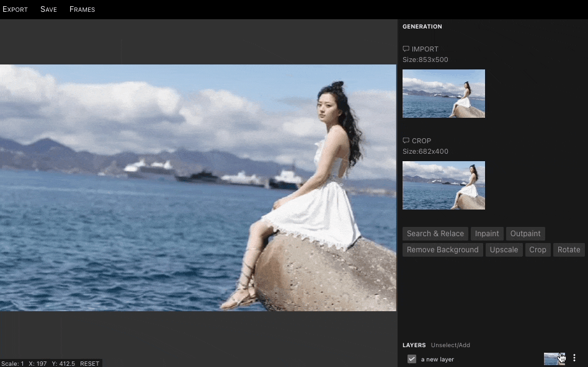This screenshot has height=367, width=588.
Task: Select the layer named 'a new layer'
Action: [437, 360]
